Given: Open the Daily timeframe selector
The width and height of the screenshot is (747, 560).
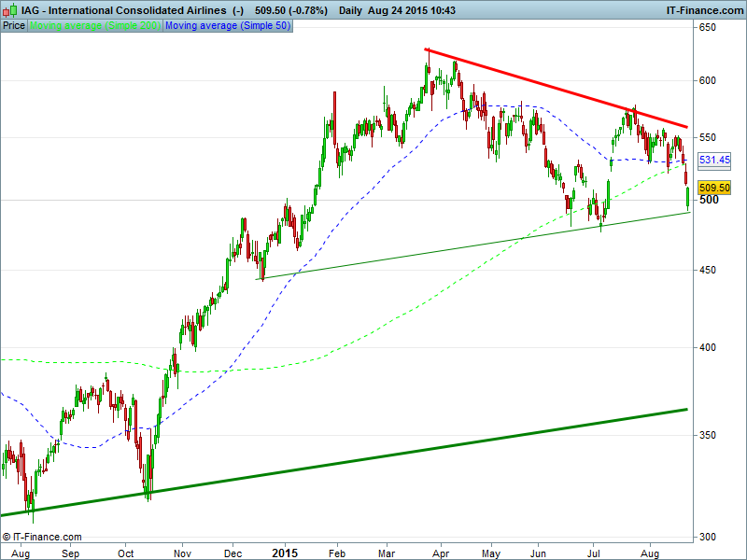Looking at the screenshot, I should click(351, 10).
